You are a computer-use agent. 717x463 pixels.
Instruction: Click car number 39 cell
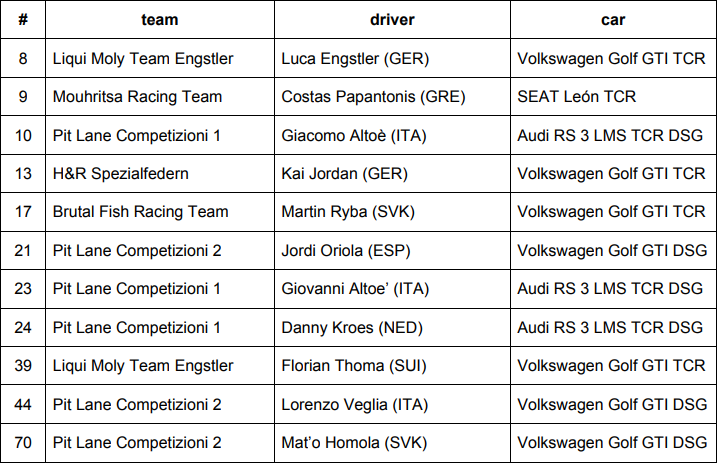point(23,366)
